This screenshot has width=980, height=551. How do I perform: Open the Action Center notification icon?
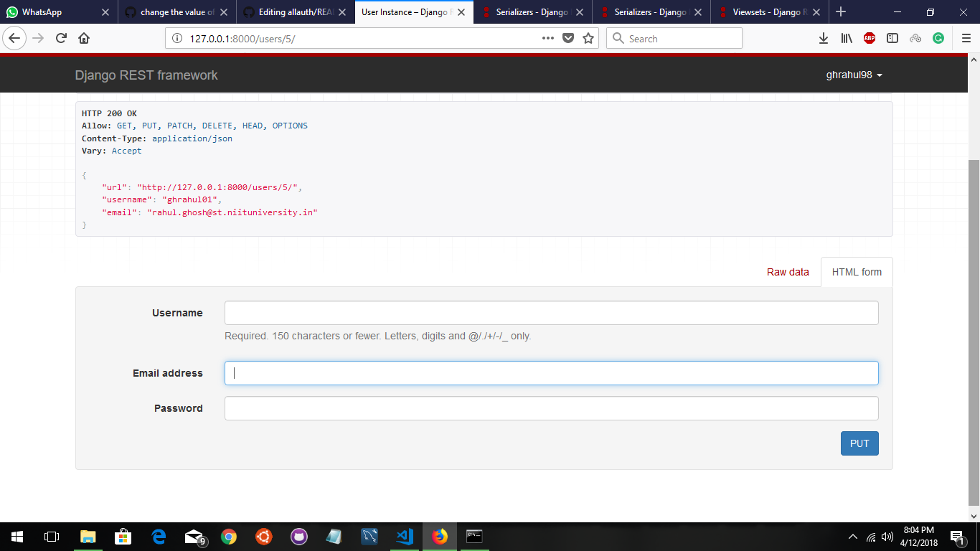click(956, 536)
